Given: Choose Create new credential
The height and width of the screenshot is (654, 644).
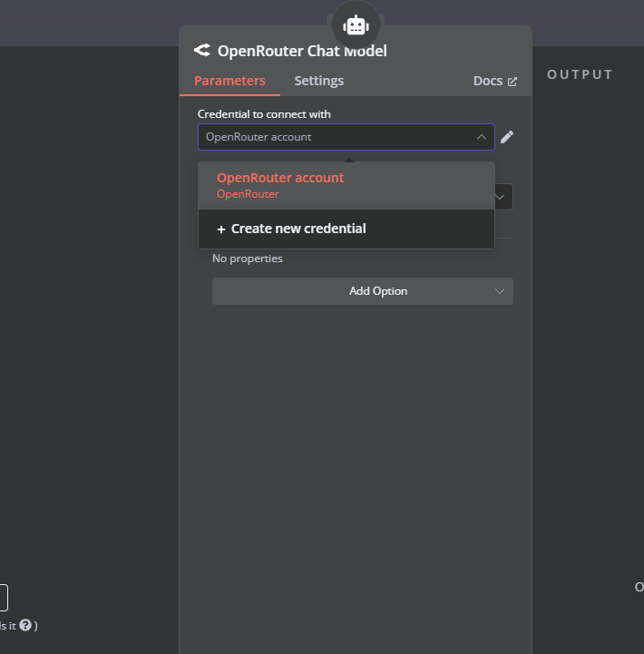Looking at the screenshot, I should 346,229.
